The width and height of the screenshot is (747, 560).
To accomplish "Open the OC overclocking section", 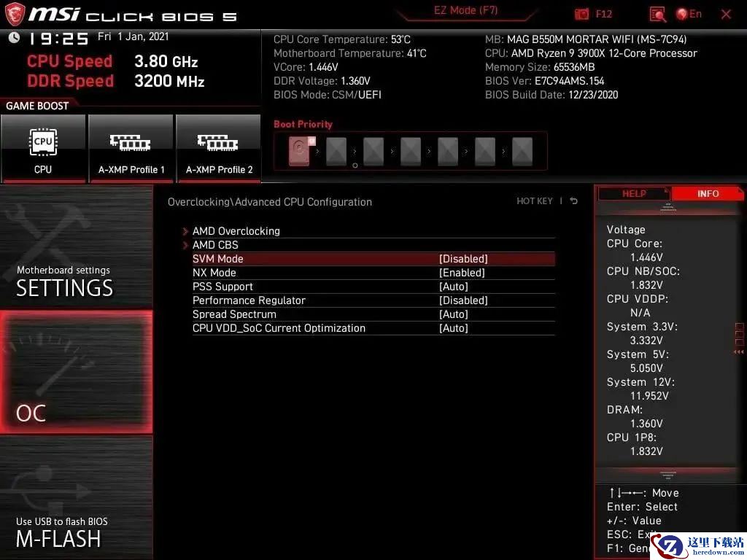I will click(76, 372).
